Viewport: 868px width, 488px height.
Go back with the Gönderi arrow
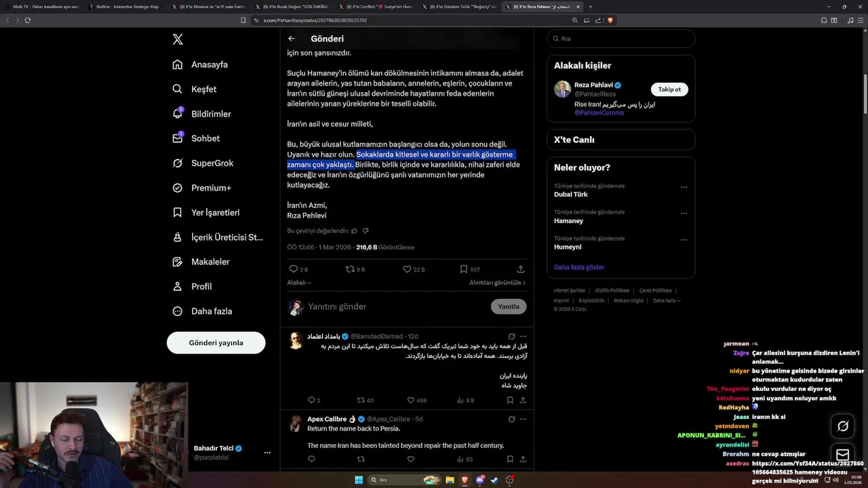coord(292,39)
